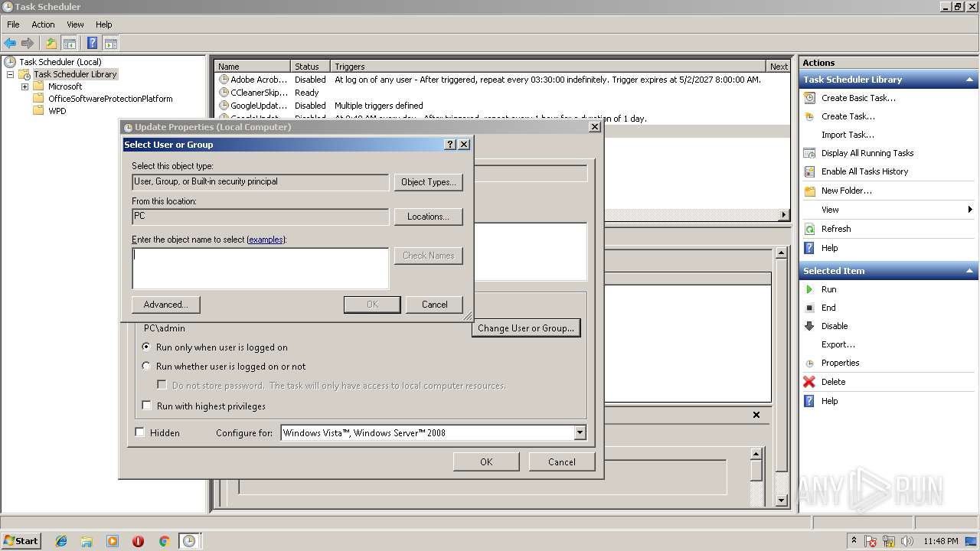This screenshot has height=551, width=980.
Task: Show hidden tray icons arrow
Action: 854,540
